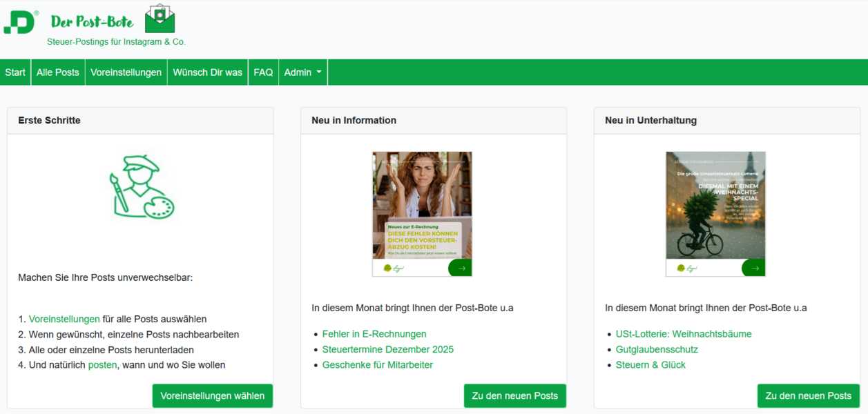
Task: Click Zu den neuen Posts under Information
Action: 514,396
